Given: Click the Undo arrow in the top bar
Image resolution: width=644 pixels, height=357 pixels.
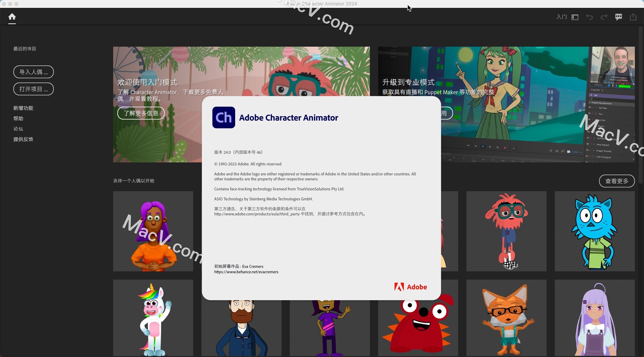Looking at the screenshot, I should 589,17.
